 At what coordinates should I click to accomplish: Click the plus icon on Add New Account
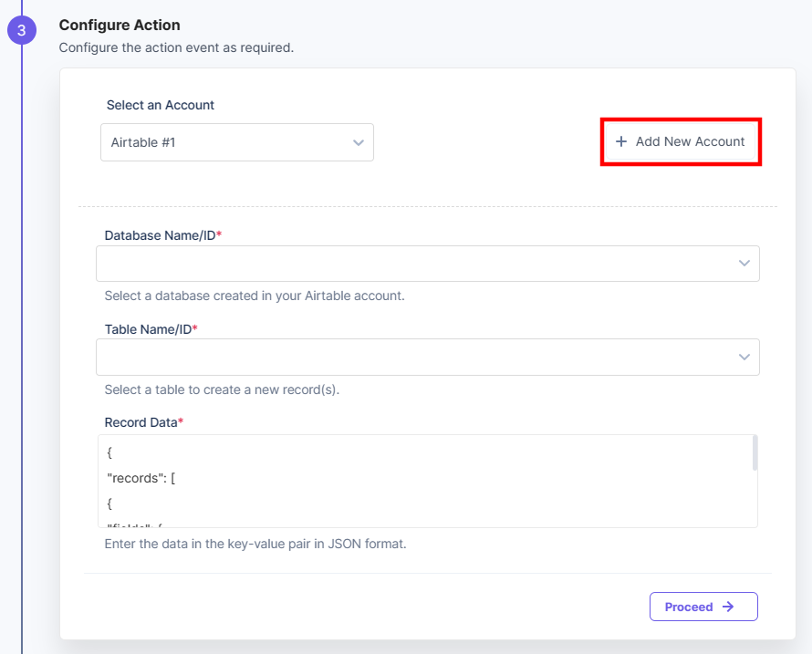(621, 142)
